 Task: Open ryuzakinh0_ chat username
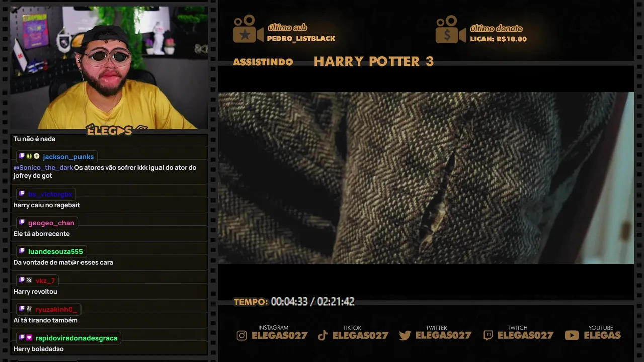point(56,309)
